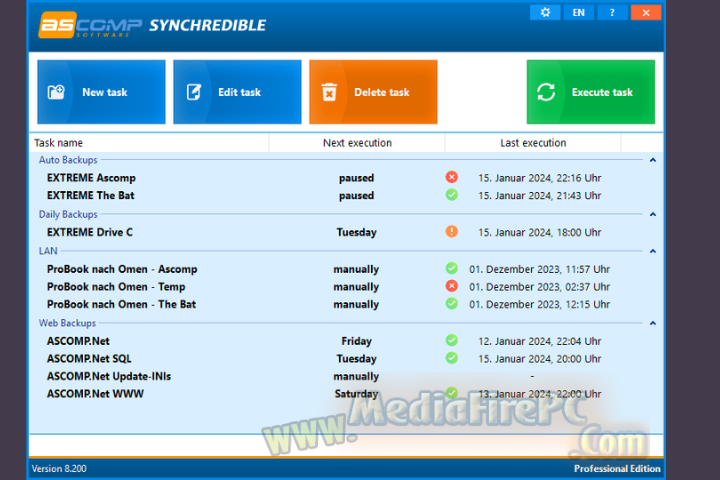Click the red error icon for EXTREME Ascomp

click(452, 177)
